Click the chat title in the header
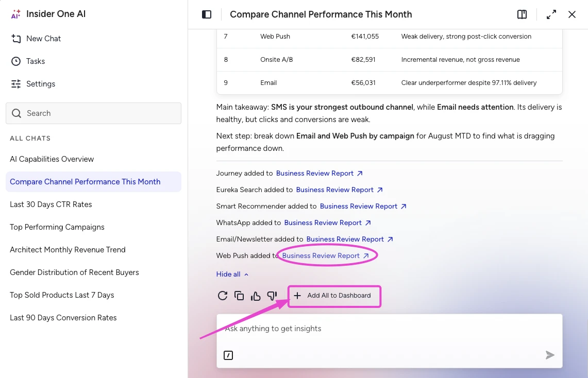The width and height of the screenshot is (588, 378). tap(321, 14)
